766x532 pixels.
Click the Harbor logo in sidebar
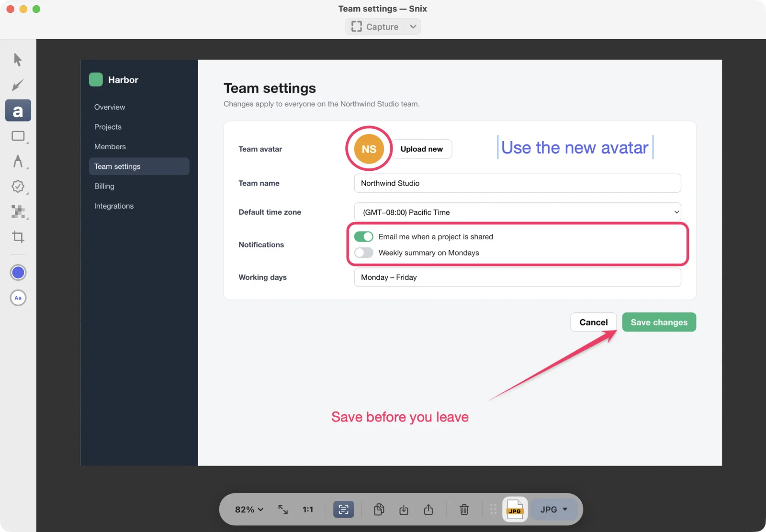tap(96, 79)
